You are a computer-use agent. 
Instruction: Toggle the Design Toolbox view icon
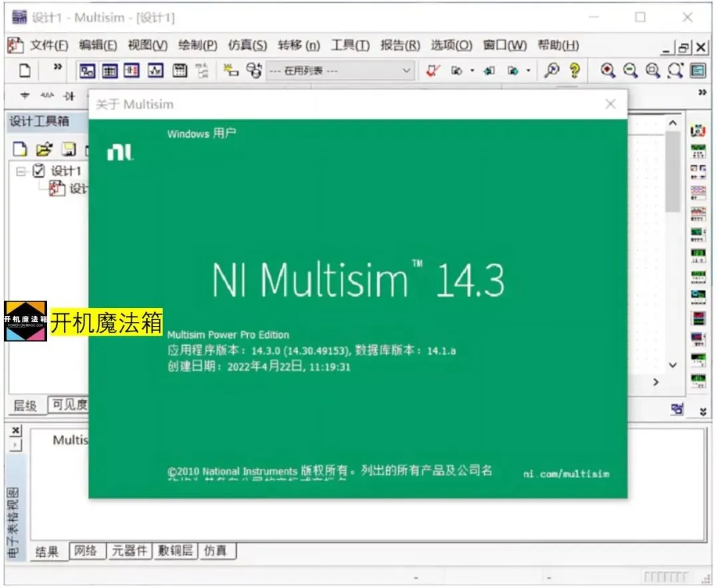pyautogui.click(x=87, y=71)
